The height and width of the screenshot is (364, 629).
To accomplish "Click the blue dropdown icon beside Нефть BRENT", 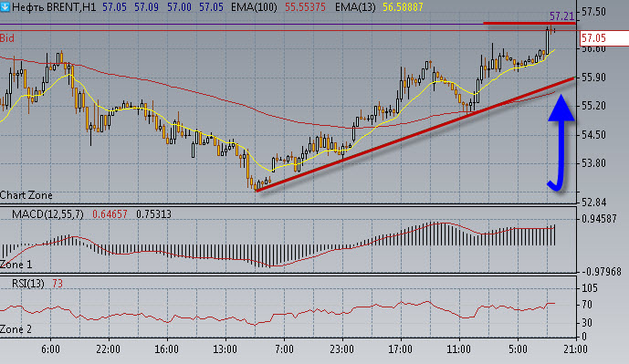I will pyautogui.click(x=5, y=6).
